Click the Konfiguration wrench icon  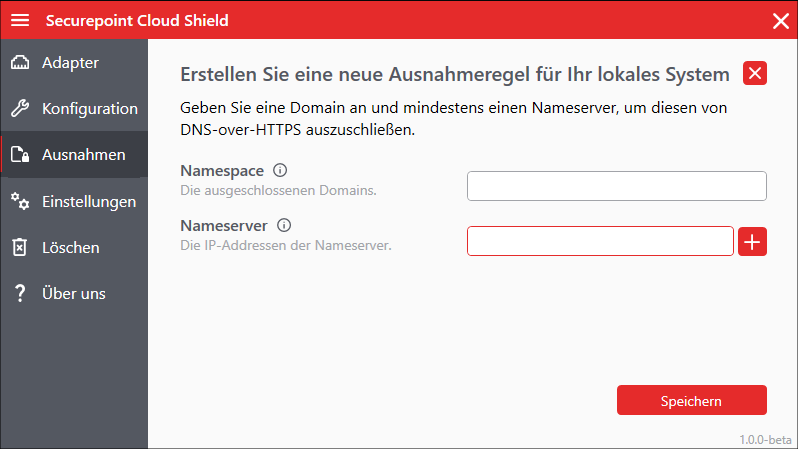click(20, 109)
